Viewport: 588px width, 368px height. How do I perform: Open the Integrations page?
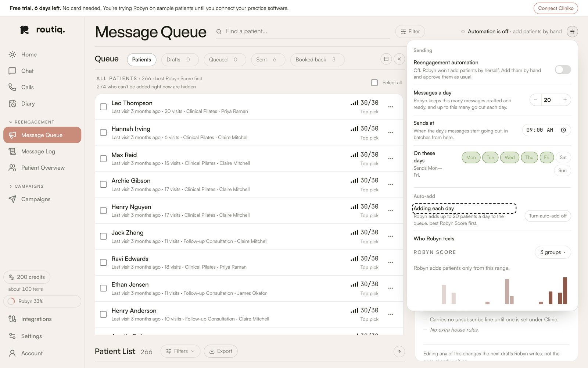coord(42,319)
